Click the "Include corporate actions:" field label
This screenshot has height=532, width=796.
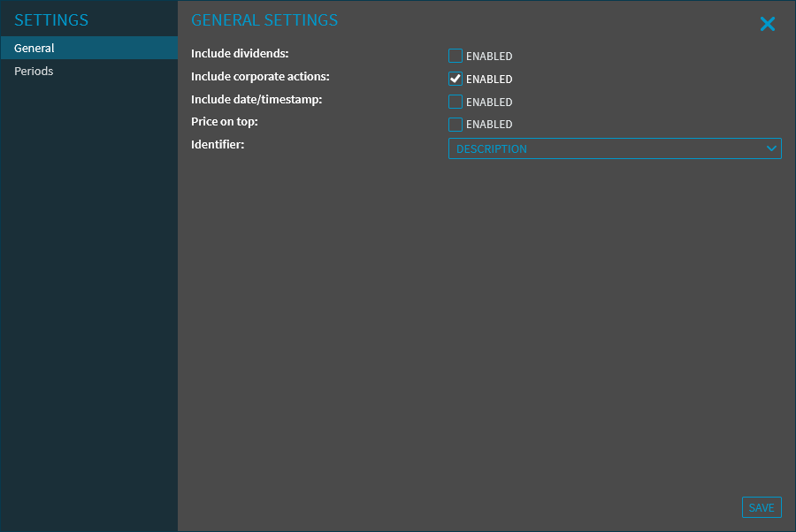(260, 77)
